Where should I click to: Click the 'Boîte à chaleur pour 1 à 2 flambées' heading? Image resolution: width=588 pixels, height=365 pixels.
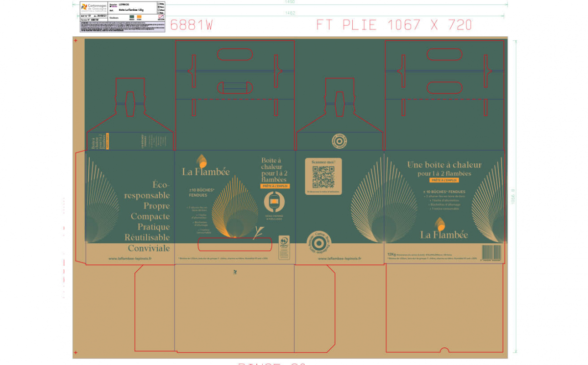point(275,170)
